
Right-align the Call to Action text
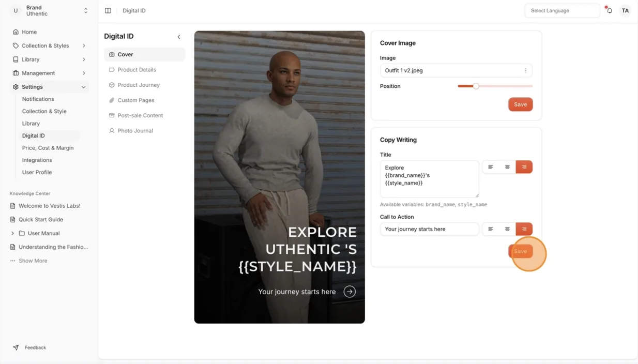pyautogui.click(x=524, y=229)
